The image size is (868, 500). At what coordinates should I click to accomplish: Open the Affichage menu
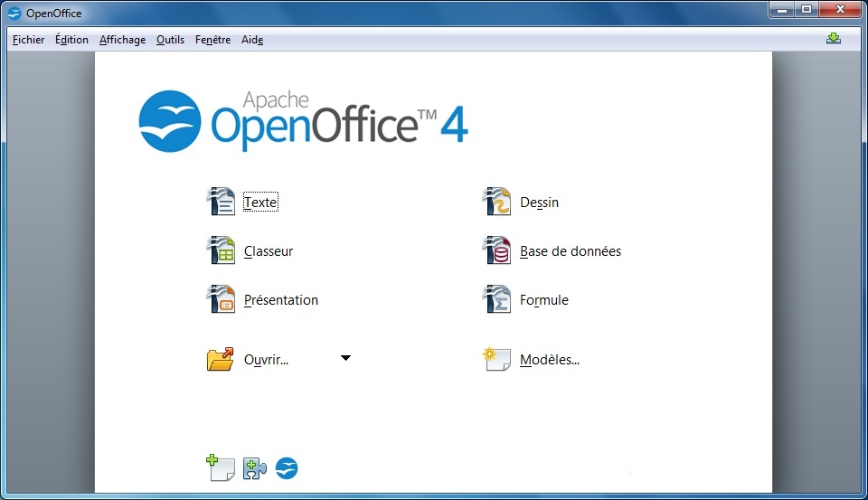tap(122, 40)
